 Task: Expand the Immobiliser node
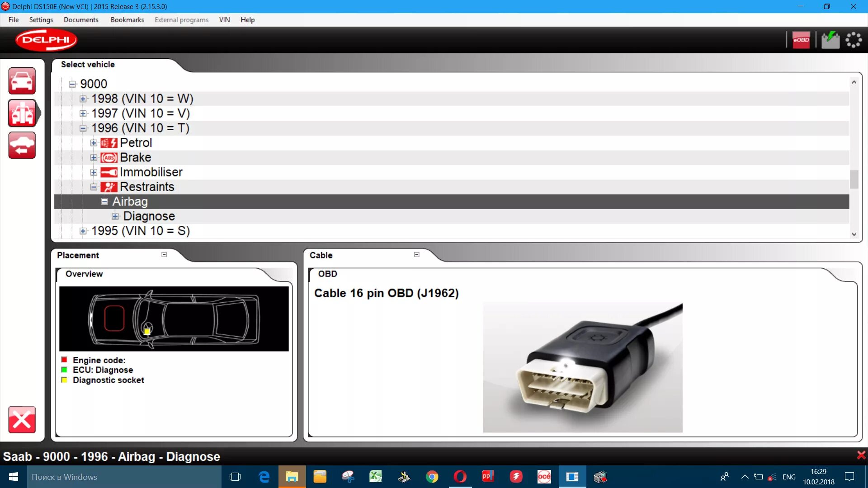pyautogui.click(x=94, y=172)
